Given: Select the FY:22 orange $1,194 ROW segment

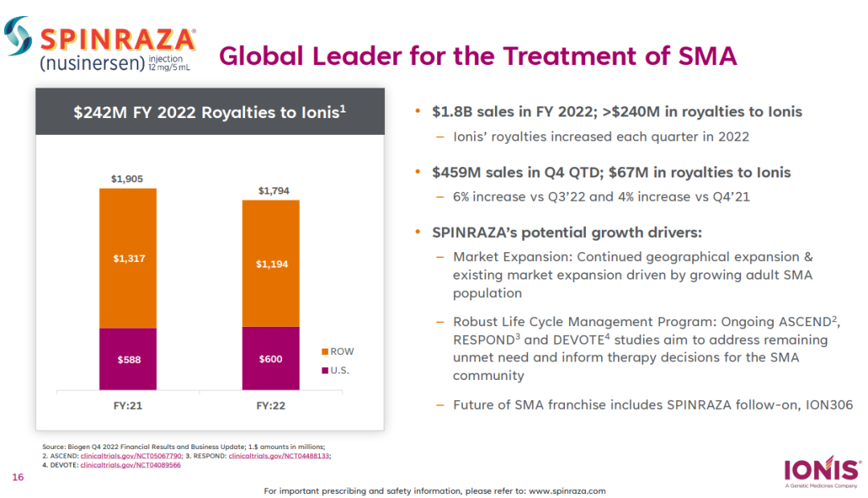Looking at the screenshot, I should pyautogui.click(x=271, y=263).
